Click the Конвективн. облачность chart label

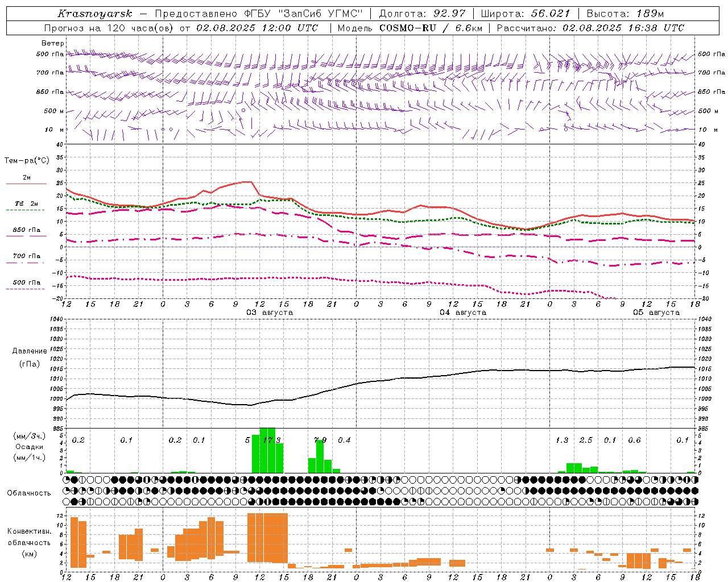(x=29, y=537)
